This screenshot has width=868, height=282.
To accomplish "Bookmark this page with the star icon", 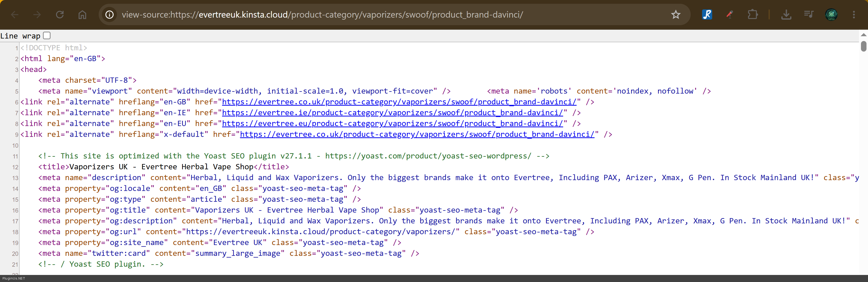I will pos(676,15).
